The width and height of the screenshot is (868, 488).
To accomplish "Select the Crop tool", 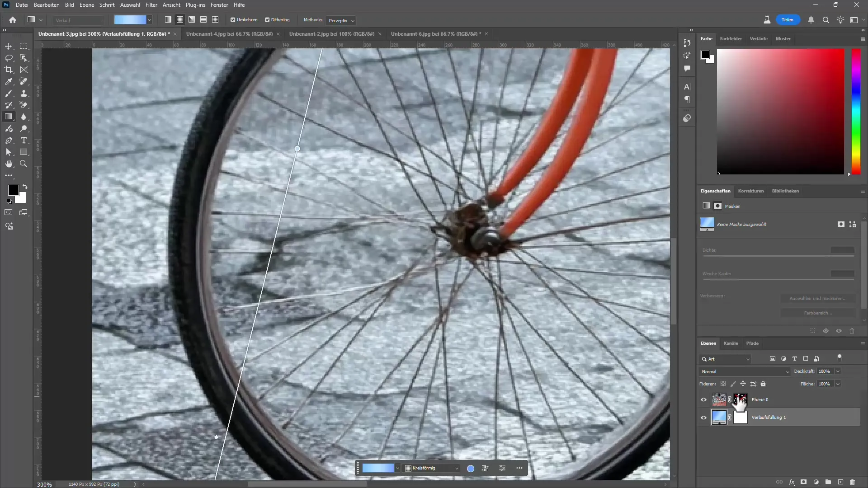I will [9, 70].
